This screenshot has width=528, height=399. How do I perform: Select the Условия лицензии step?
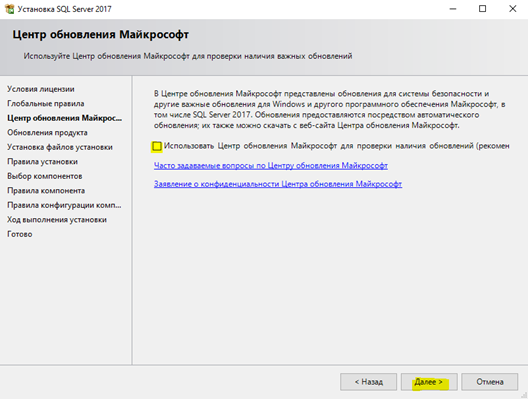(41, 89)
